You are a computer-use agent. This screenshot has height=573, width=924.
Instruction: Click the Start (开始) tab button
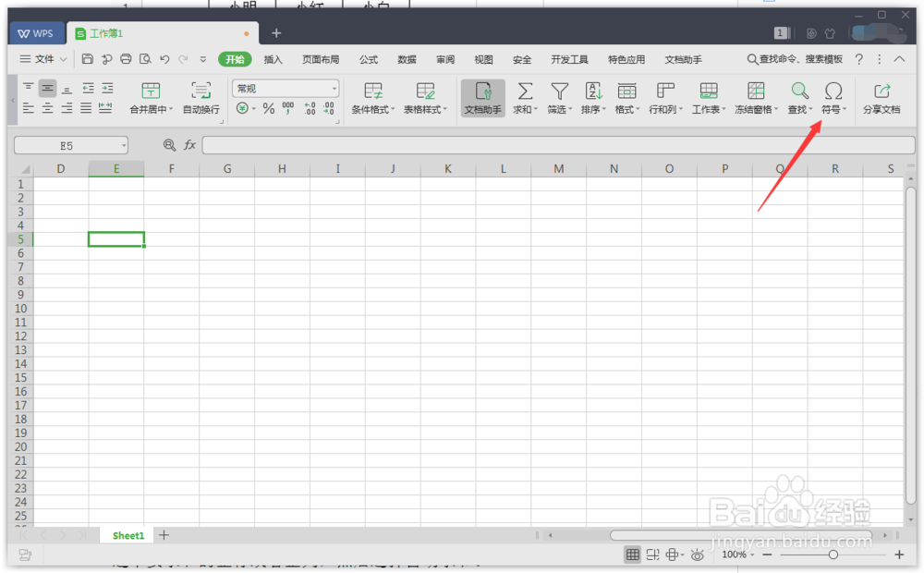[x=235, y=59]
